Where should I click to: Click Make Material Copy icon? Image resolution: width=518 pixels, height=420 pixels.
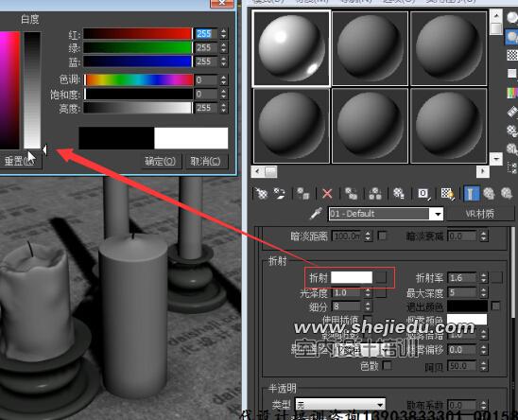(x=351, y=194)
